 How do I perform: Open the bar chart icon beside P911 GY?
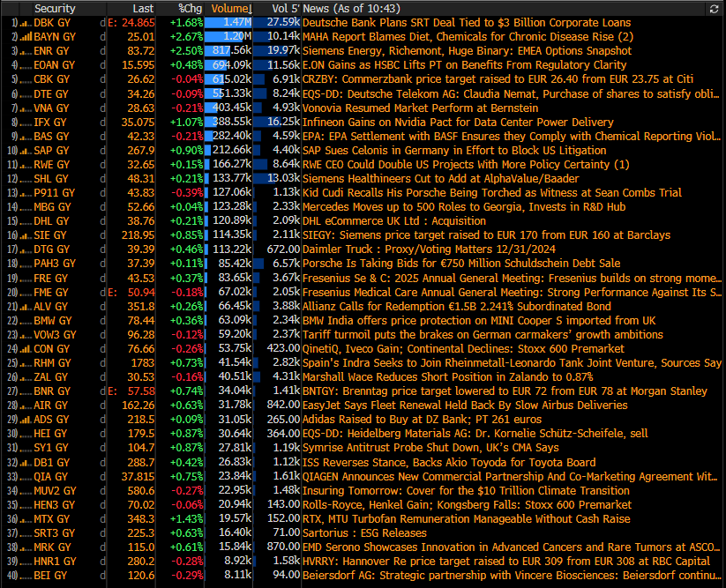26,193
